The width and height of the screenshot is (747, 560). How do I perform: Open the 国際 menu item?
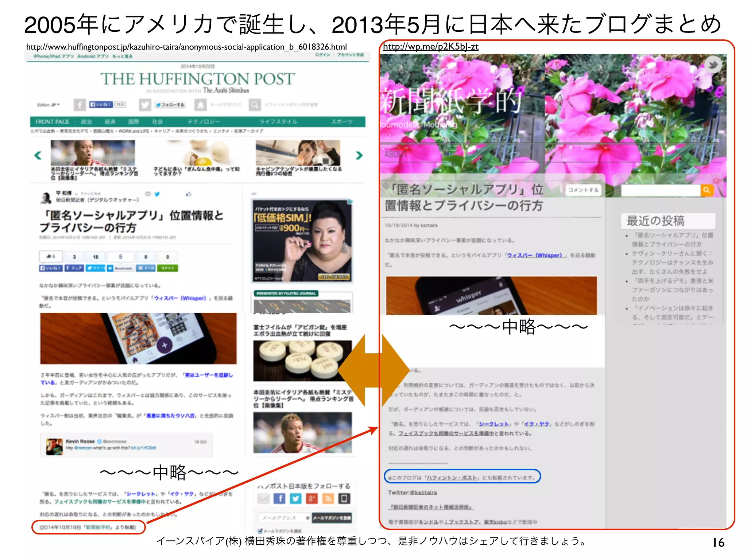point(133,122)
